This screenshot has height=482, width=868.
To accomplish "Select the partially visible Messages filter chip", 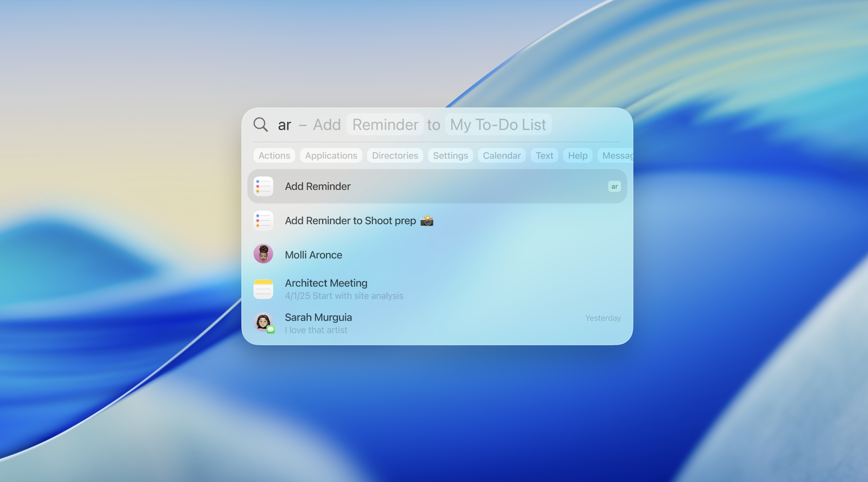I will (x=616, y=155).
